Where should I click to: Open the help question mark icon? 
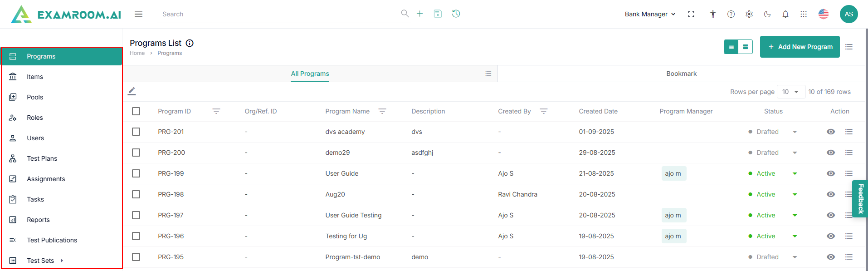(x=731, y=14)
